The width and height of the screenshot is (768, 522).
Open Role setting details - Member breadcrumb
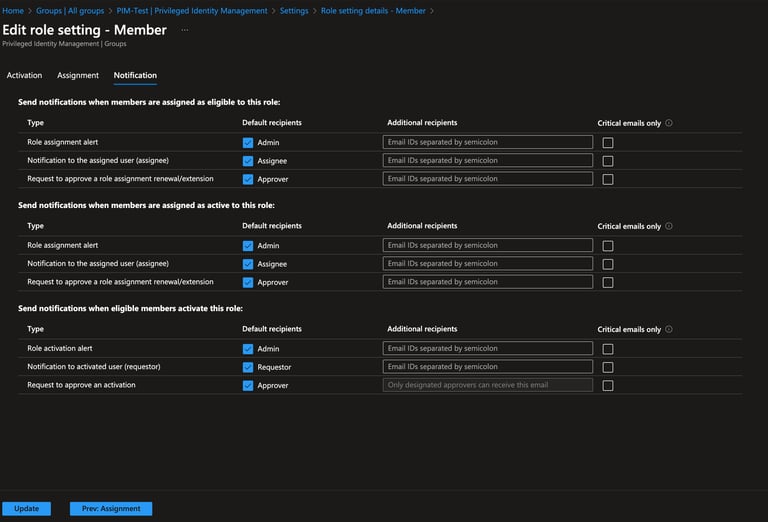(373, 11)
